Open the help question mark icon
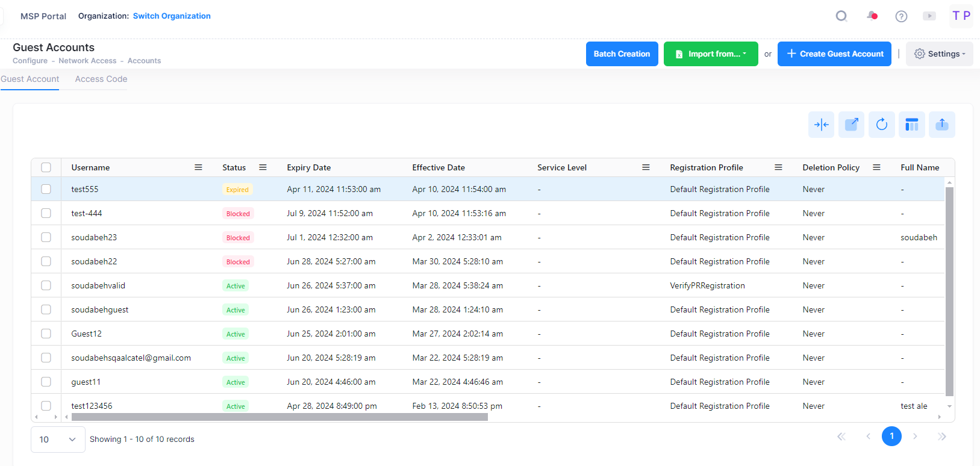980x466 pixels. 901,16
